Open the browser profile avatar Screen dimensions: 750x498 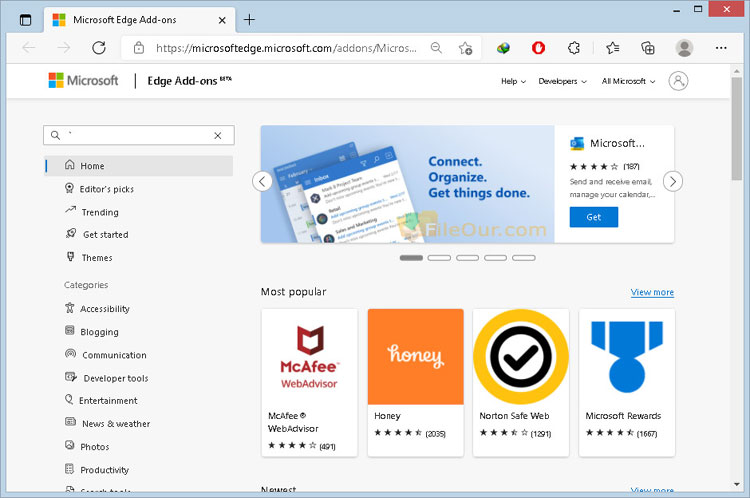click(684, 47)
